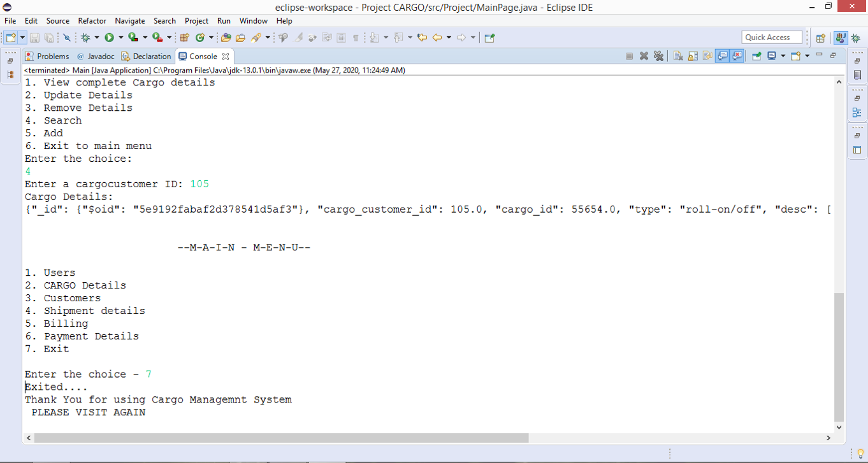Viewport: 868px width, 463px height.
Task: Run the program with green play icon
Action: pos(109,38)
